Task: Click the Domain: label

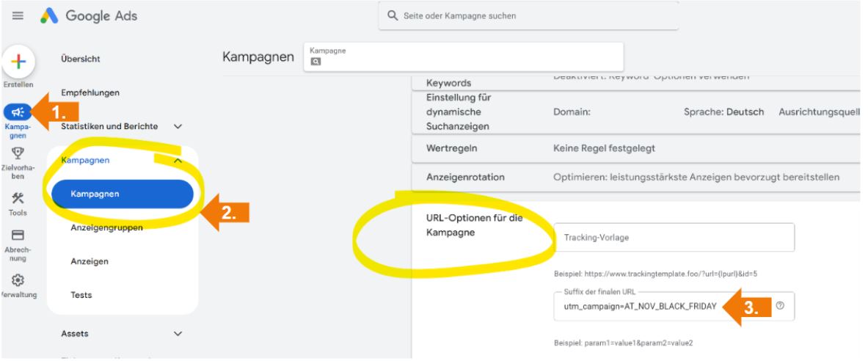Action: [x=572, y=112]
